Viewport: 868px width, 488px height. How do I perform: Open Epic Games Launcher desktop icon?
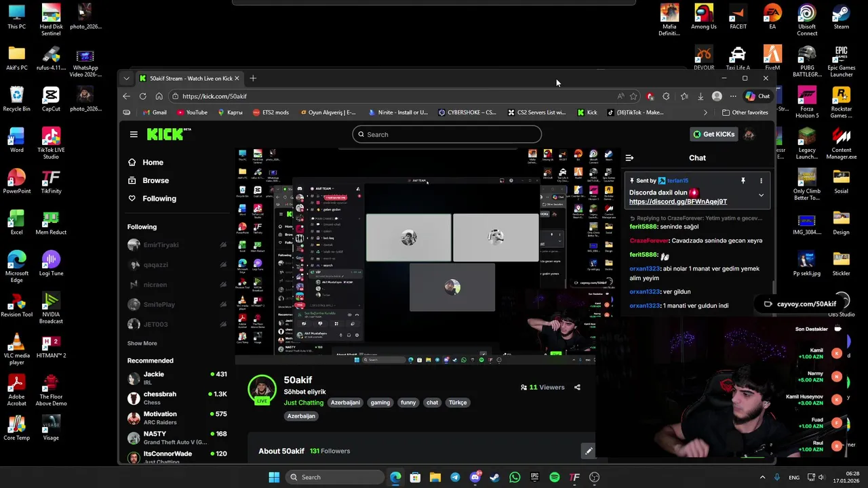pyautogui.click(x=842, y=61)
